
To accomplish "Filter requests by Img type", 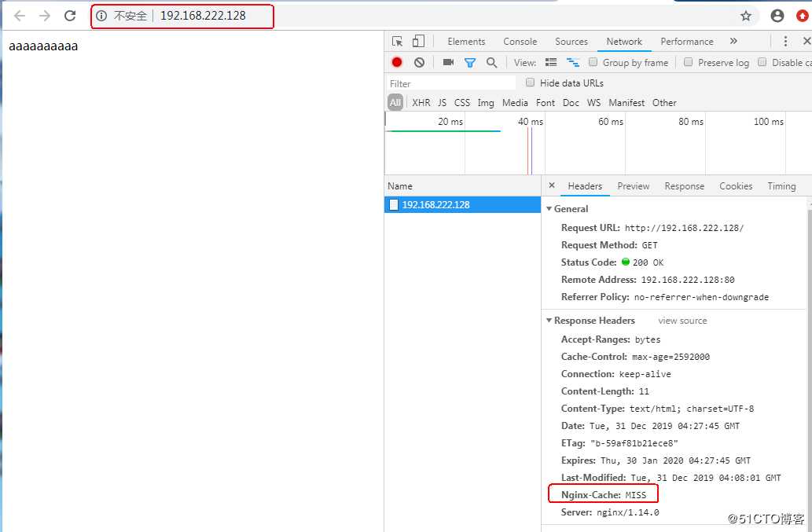I will pyautogui.click(x=486, y=102).
